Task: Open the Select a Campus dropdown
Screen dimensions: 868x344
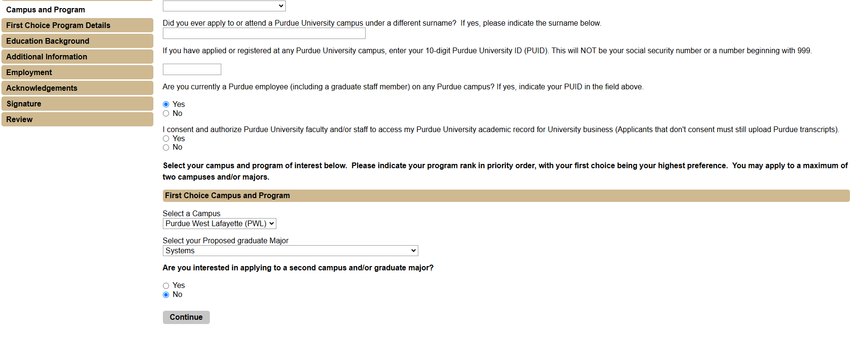Action: click(219, 224)
